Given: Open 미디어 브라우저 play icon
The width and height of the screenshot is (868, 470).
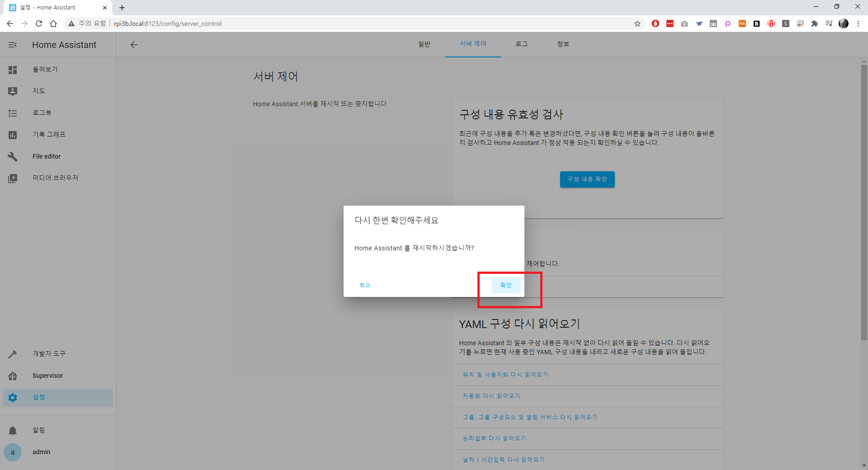Looking at the screenshot, I should click(13, 178).
